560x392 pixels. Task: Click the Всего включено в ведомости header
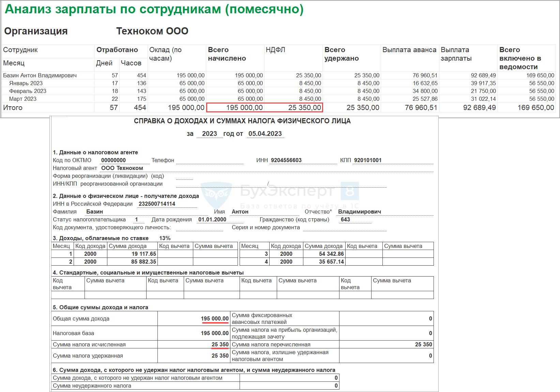pos(520,58)
